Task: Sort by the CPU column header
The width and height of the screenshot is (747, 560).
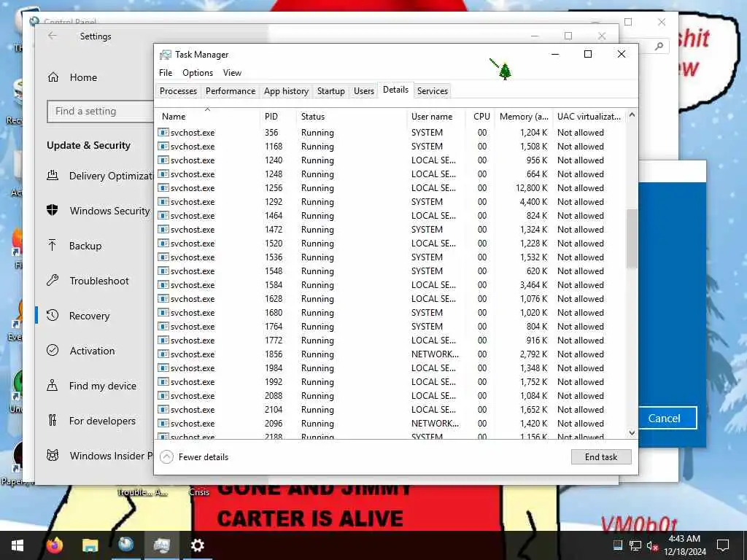Action: click(x=480, y=116)
